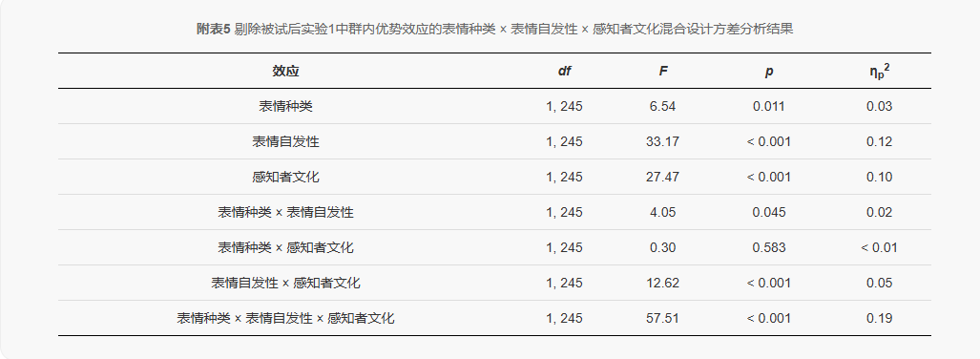Select the F value 33.17

pyautogui.click(x=662, y=142)
